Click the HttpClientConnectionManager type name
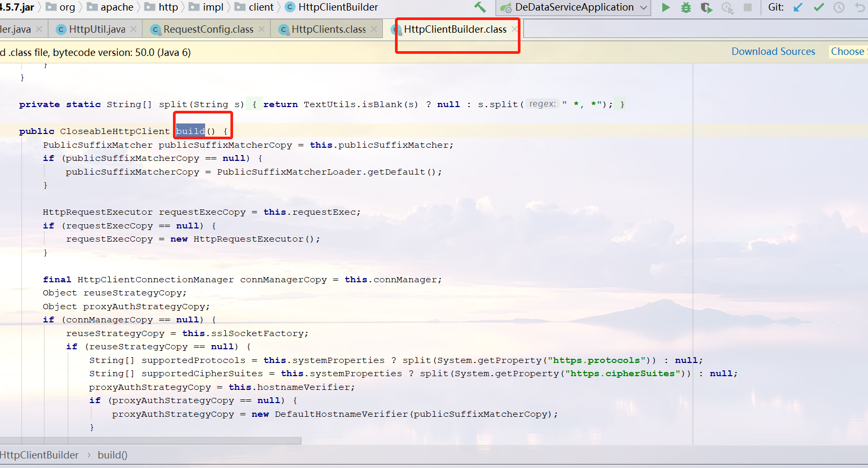Screen dimensions: 868x468 pos(156,280)
